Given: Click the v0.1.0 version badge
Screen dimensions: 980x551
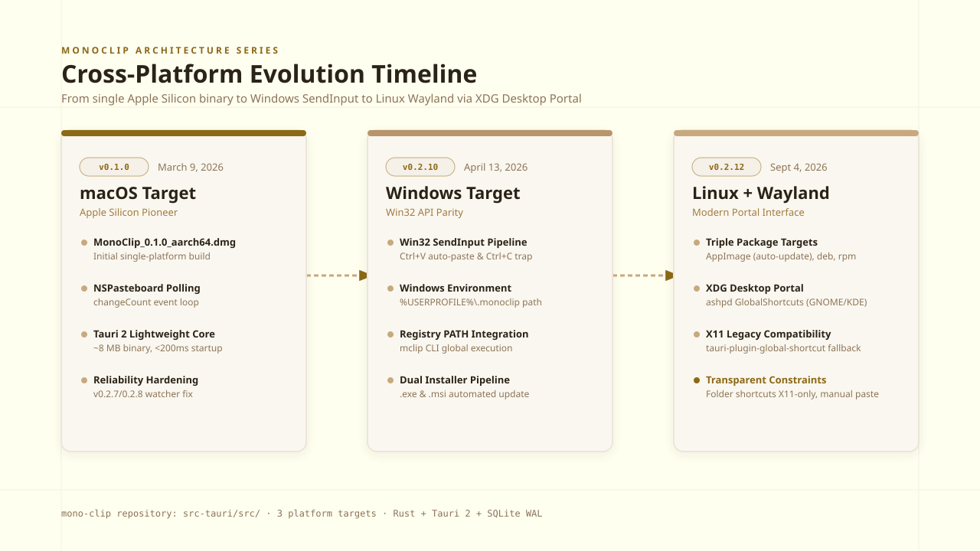Looking at the screenshot, I should pyautogui.click(x=114, y=167).
